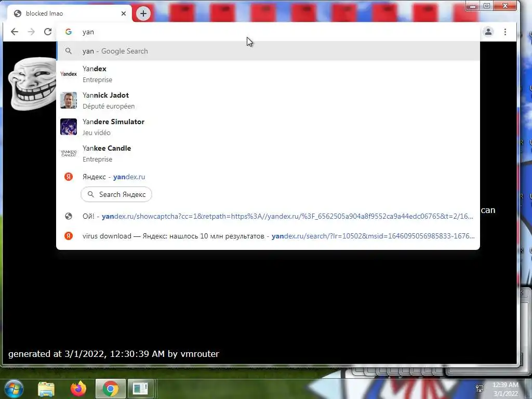The image size is (532, 399).
Task: Select the Yannick Jadot suggestion
Action: [x=268, y=100]
